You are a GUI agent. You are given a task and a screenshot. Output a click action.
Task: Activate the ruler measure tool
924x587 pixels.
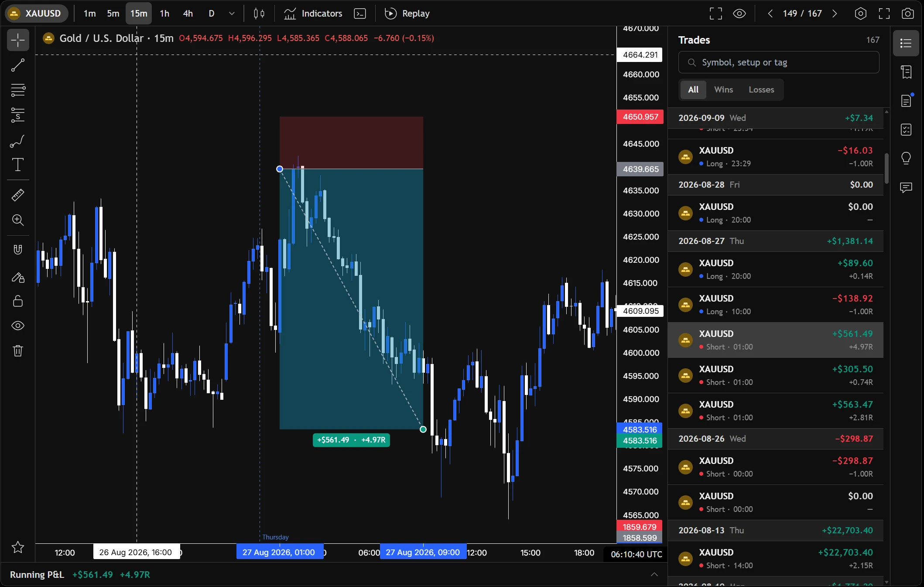coord(18,195)
